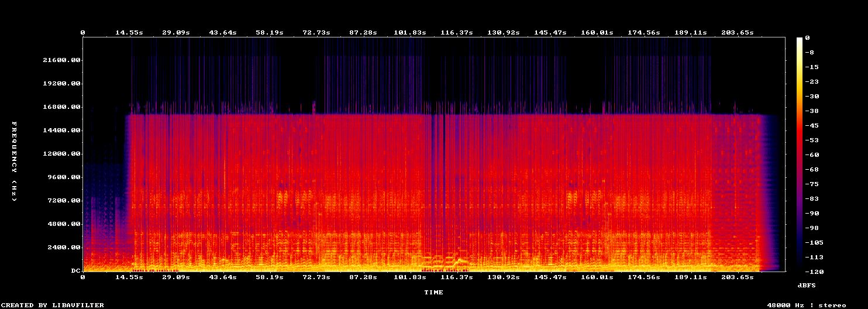The width and height of the screenshot is (868, 309).
Task: Click 116.37s on the bottom time axis
Action: click(x=457, y=277)
